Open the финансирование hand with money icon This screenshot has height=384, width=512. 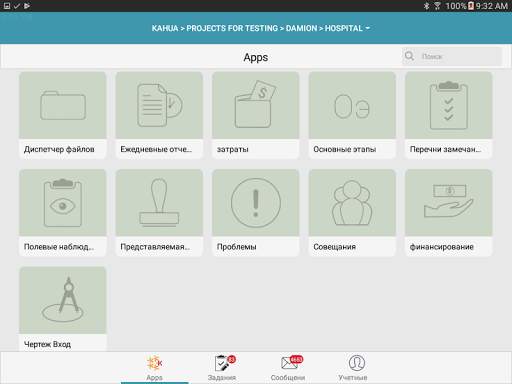(448, 201)
